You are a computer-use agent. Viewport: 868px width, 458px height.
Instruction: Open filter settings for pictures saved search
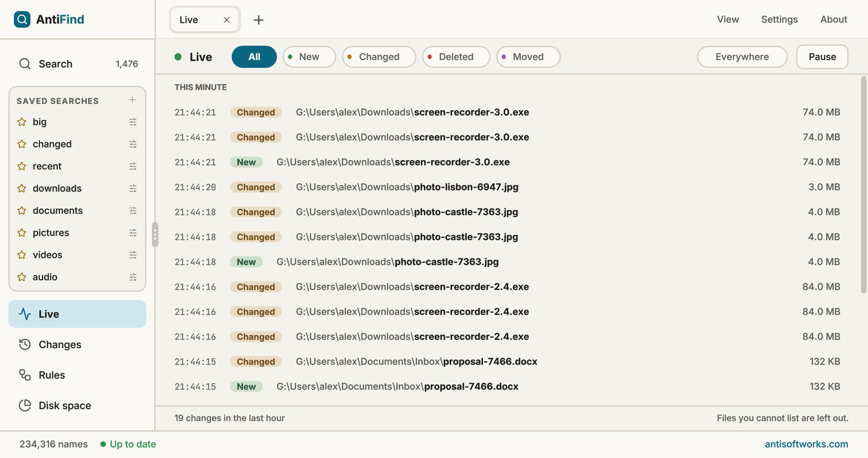point(133,233)
